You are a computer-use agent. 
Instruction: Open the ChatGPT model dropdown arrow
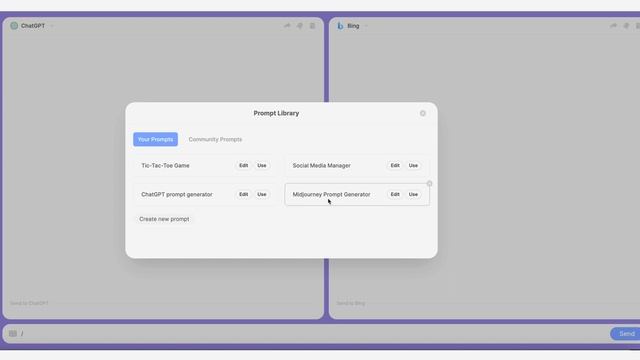52,26
